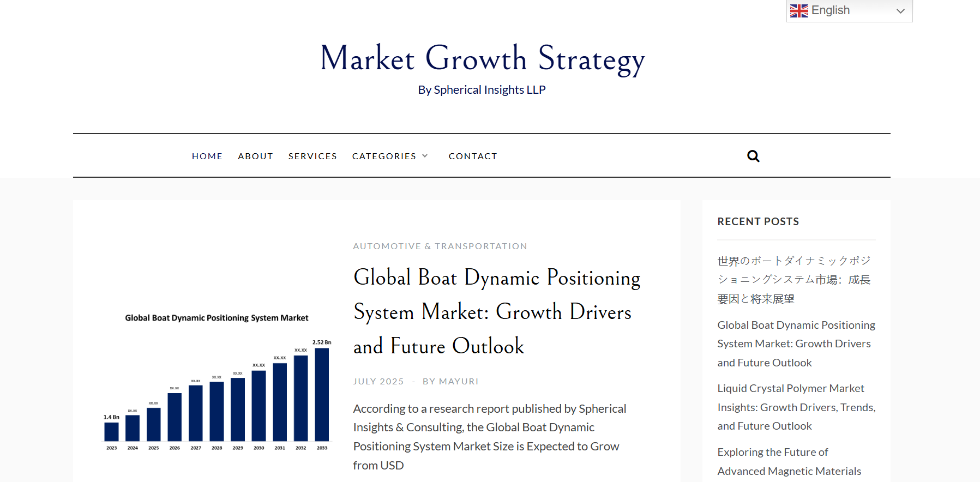This screenshot has width=980, height=482.
Task: Open Advanced Magnetic Materials recent post
Action: click(789, 461)
